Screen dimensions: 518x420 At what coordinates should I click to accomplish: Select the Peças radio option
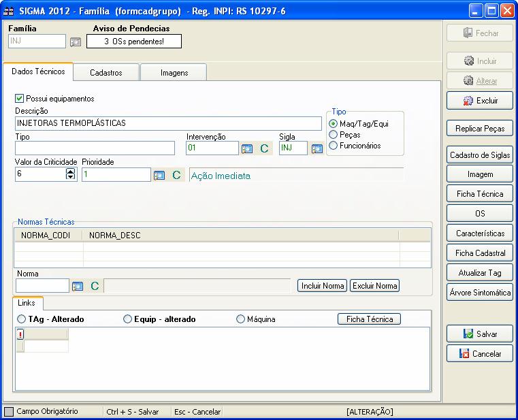333,135
